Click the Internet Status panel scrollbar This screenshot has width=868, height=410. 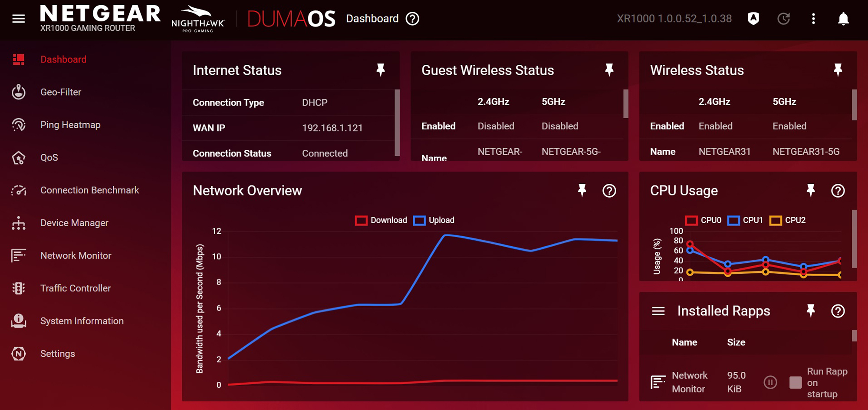(397, 122)
